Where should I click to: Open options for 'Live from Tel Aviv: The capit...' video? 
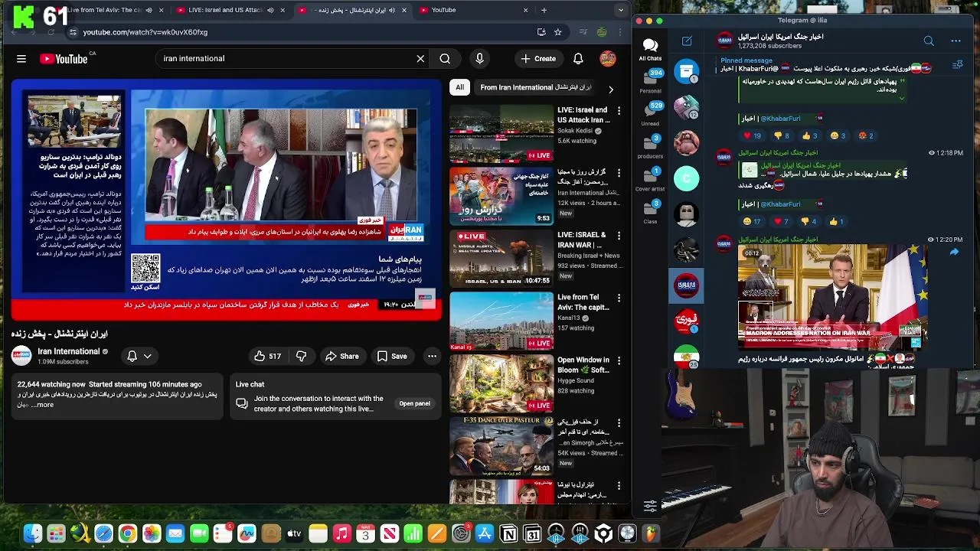coord(619,298)
